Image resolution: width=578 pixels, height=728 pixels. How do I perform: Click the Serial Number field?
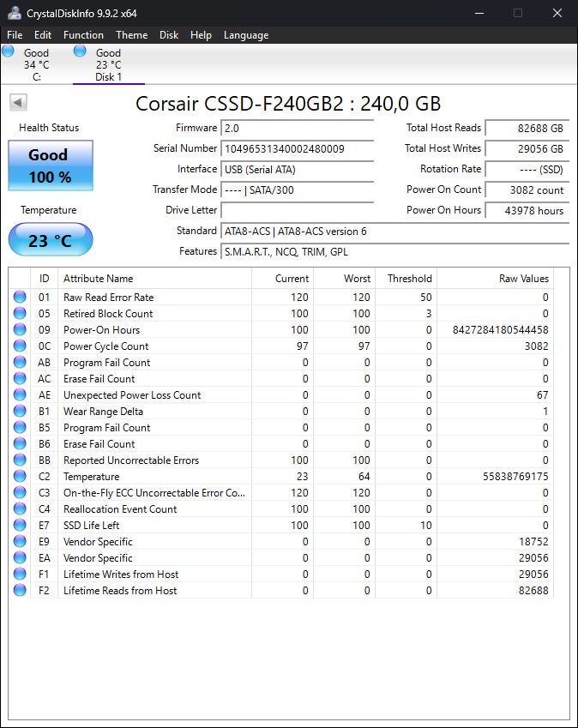(x=297, y=148)
